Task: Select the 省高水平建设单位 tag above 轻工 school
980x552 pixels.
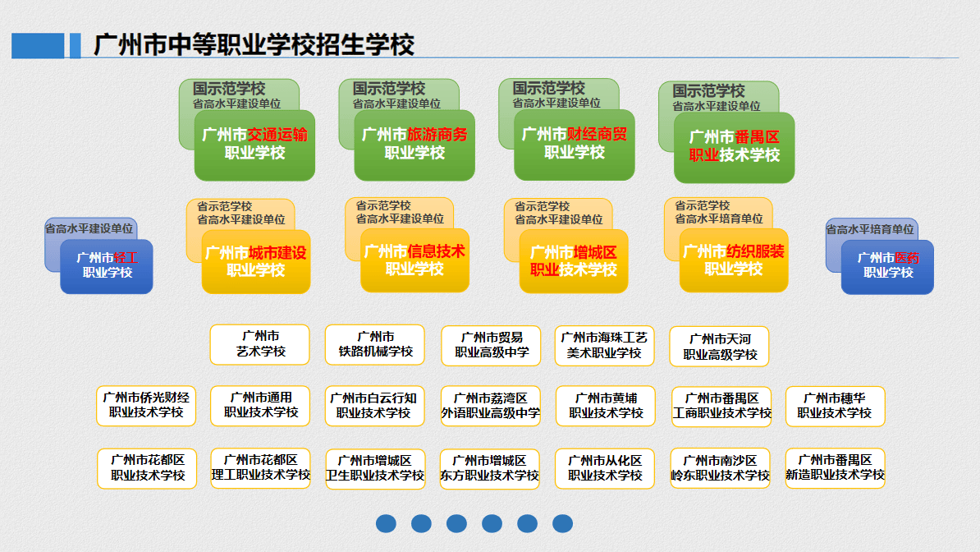Action: (89, 228)
